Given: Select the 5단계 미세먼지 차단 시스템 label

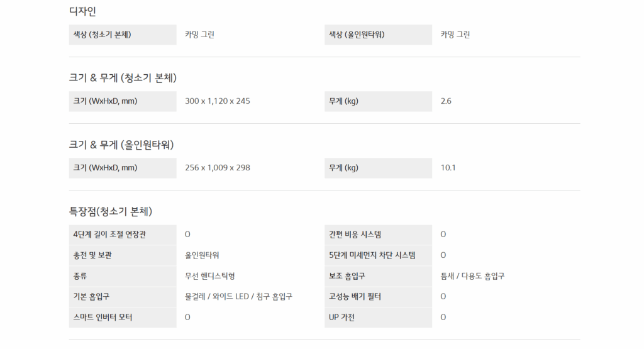Looking at the screenshot, I should pyautogui.click(x=372, y=255).
